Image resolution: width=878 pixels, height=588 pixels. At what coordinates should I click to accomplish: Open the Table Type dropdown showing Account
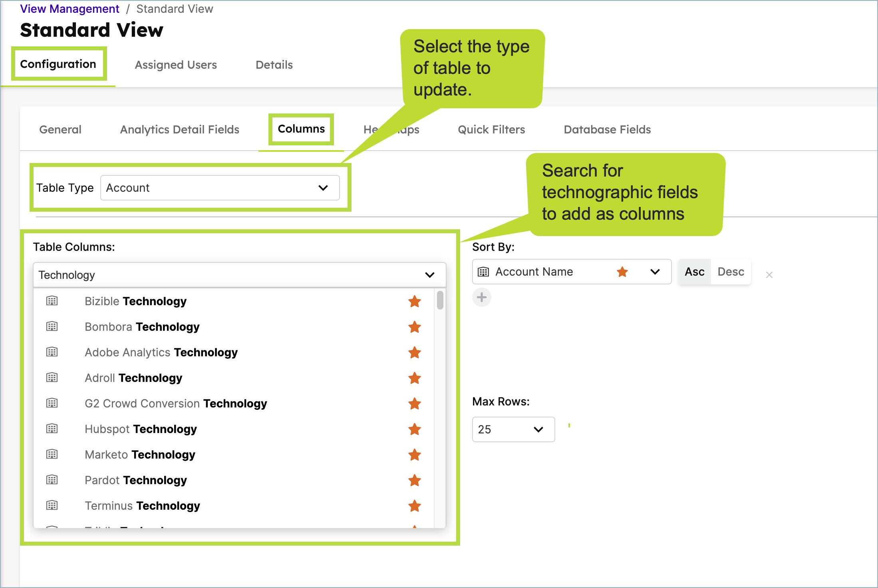[x=323, y=188]
